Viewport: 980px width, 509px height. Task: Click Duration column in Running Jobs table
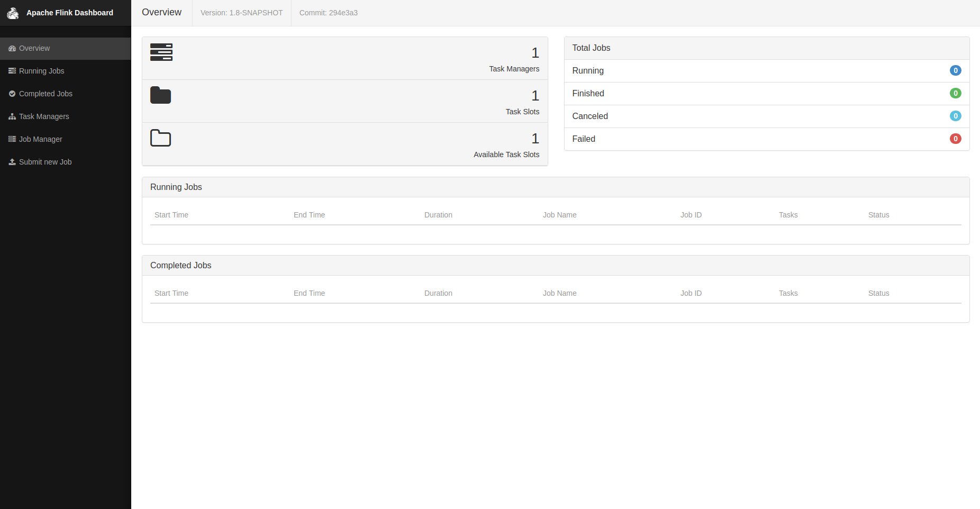[x=439, y=215]
